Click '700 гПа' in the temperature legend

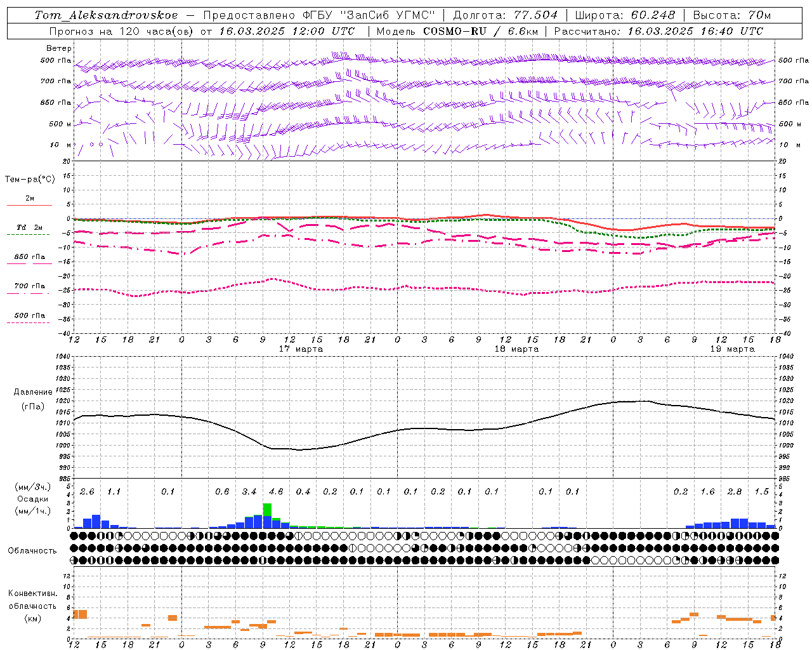point(29,286)
